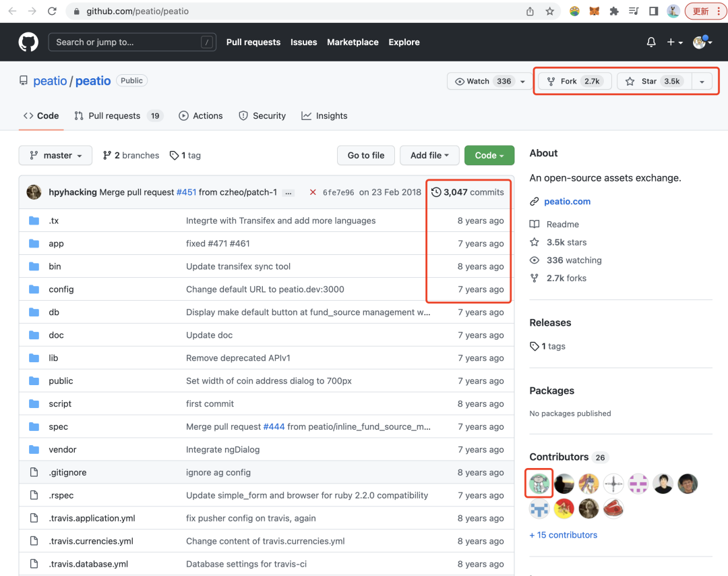Open hpyhacking's avatar on the latest commit
The height and width of the screenshot is (576, 728).
[34, 192]
